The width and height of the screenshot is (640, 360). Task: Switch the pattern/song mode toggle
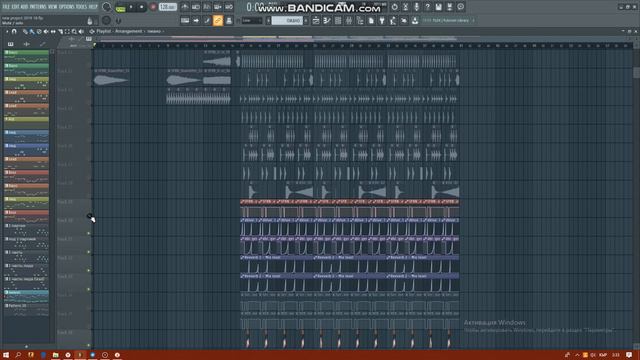click(x=120, y=7)
